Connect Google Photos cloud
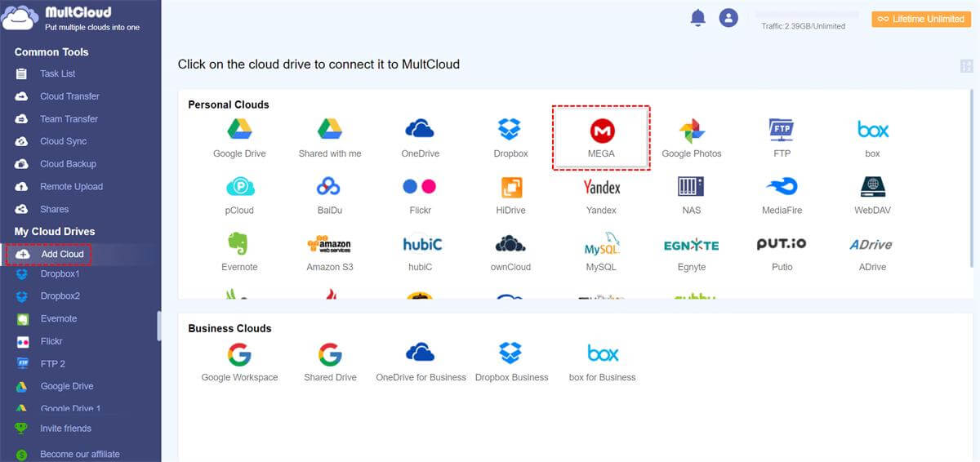 pos(692,137)
